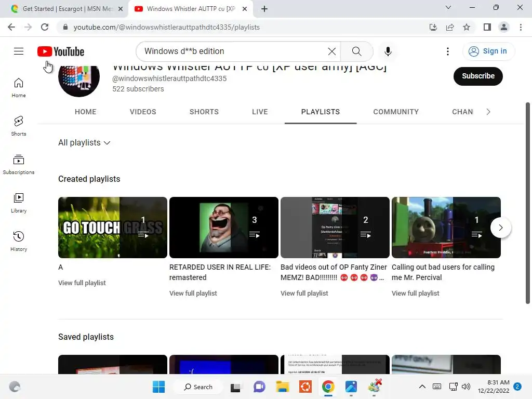This screenshot has width=532, height=399.
Task: Click the page vertical scrollbar
Action: [x=528, y=203]
